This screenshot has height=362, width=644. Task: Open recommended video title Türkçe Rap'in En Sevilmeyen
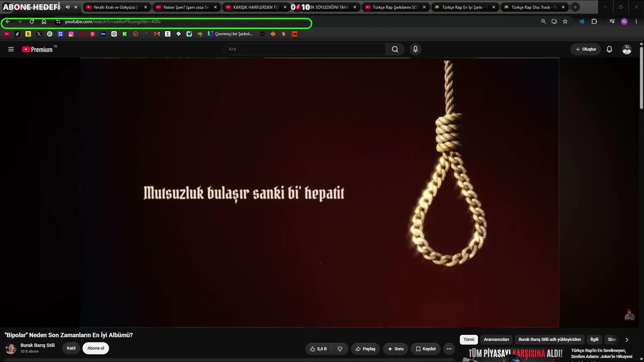tap(602, 353)
